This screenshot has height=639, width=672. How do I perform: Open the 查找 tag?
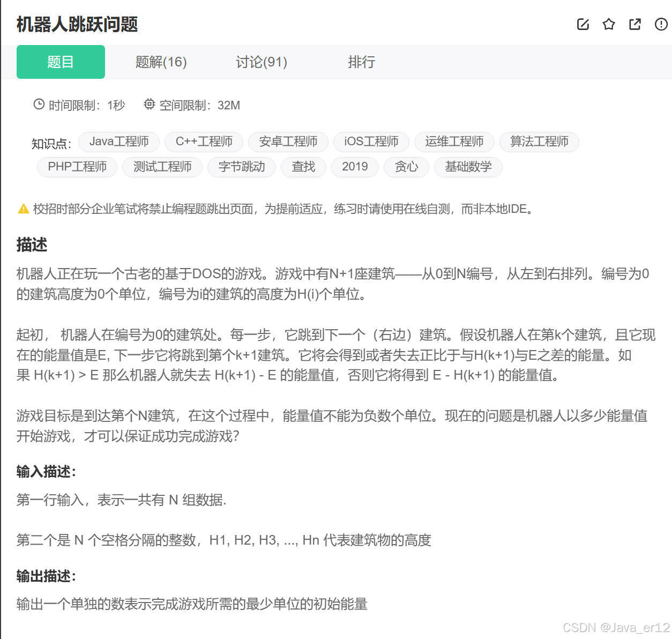tap(303, 167)
